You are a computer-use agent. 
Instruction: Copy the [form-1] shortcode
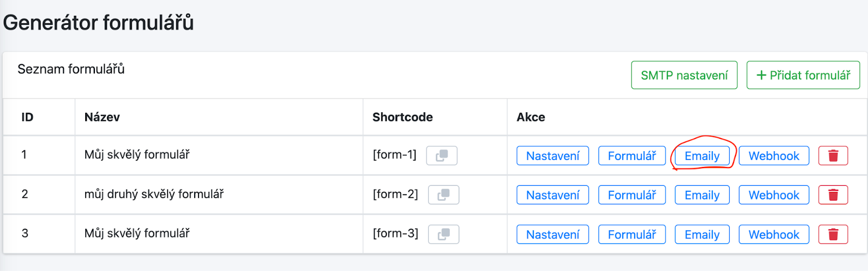pyautogui.click(x=442, y=156)
